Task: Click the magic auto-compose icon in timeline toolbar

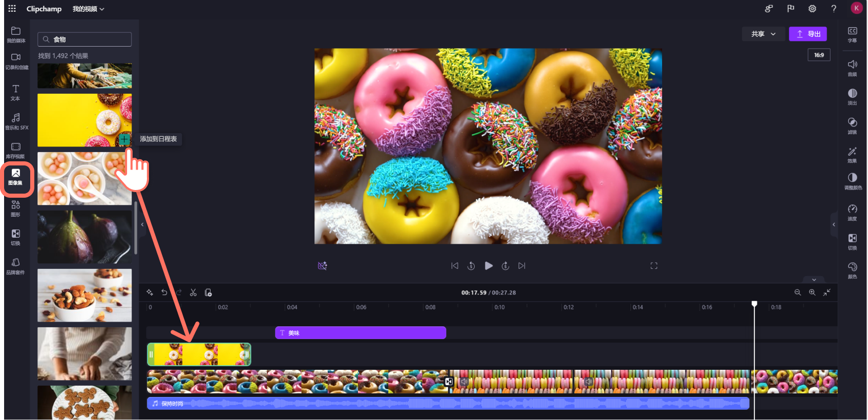Action: pos(150,292)
